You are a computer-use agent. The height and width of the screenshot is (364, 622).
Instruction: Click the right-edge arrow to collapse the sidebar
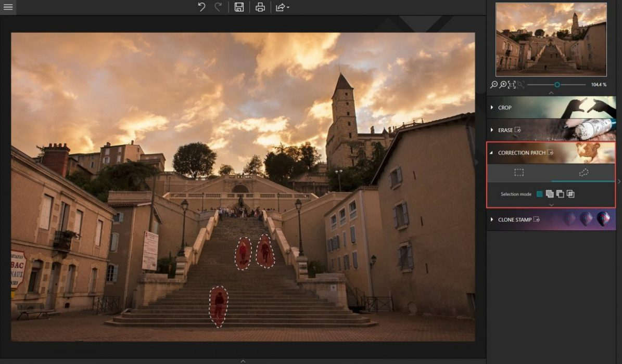coord(619,181)
